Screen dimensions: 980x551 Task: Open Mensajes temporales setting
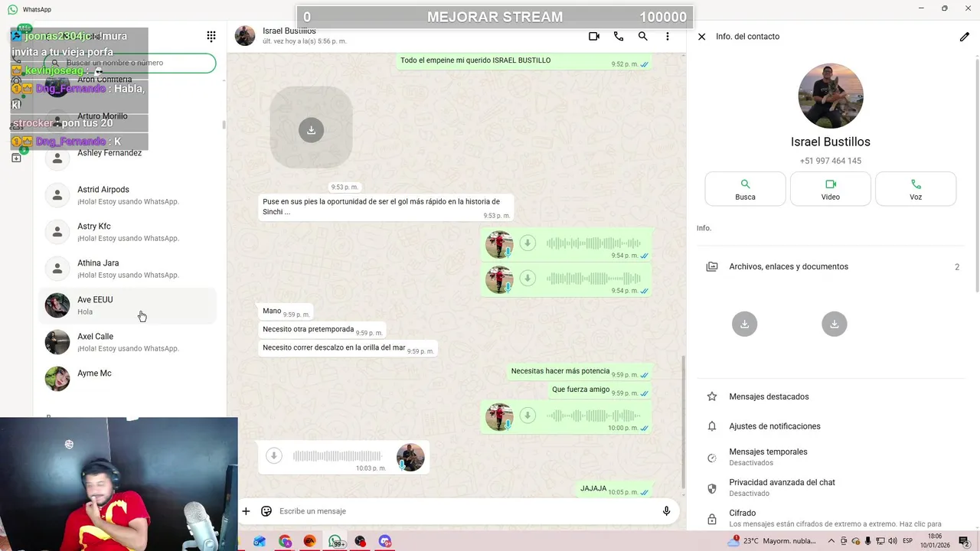831,457
